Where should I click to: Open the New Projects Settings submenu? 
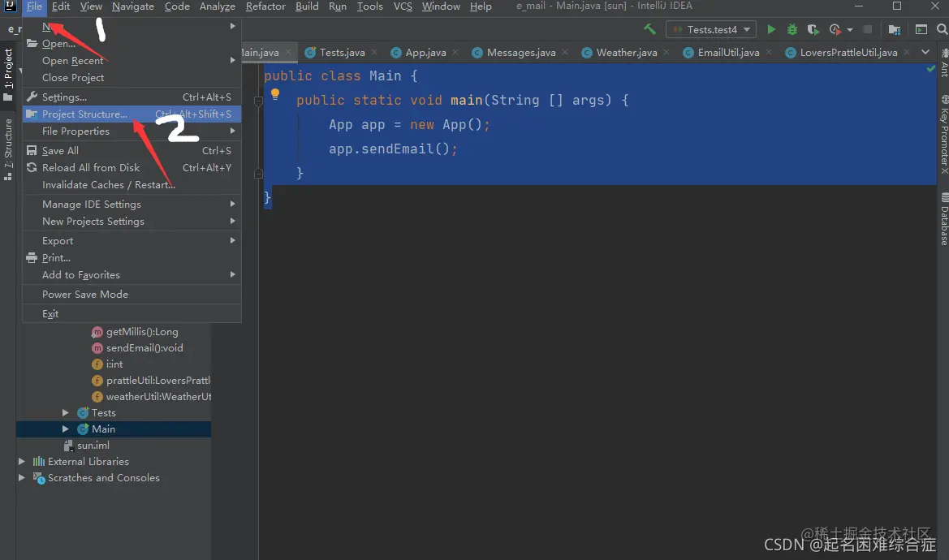132,222
